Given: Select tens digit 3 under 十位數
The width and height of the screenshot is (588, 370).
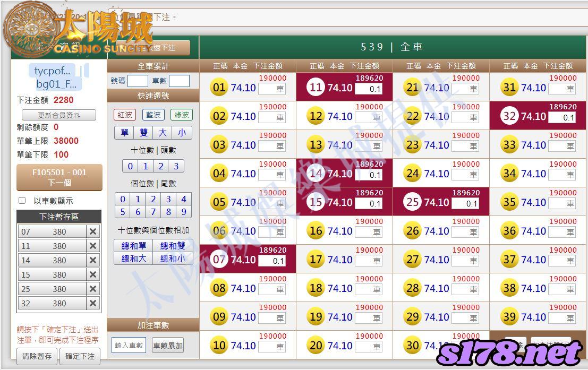Looking at the screenshot, I should click(176, 166).
